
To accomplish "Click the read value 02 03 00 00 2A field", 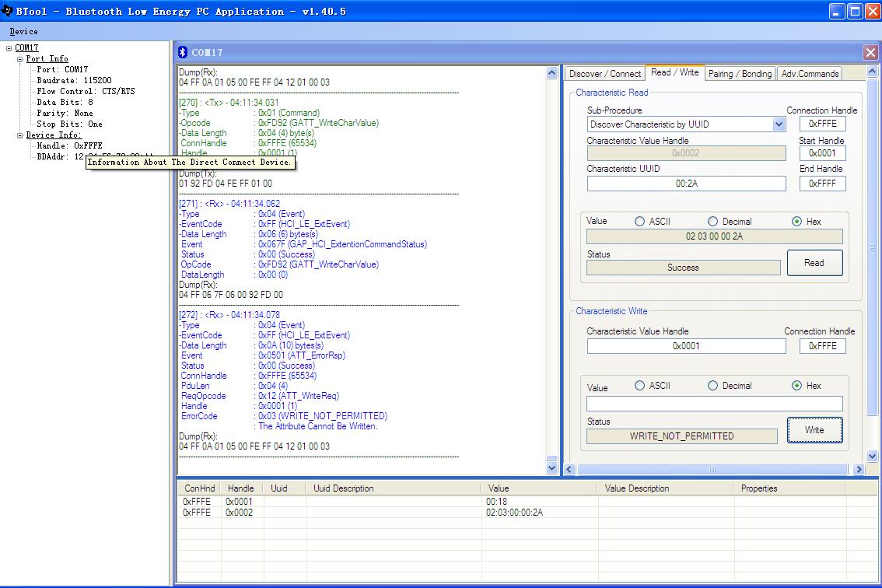I will click(714, 236).
